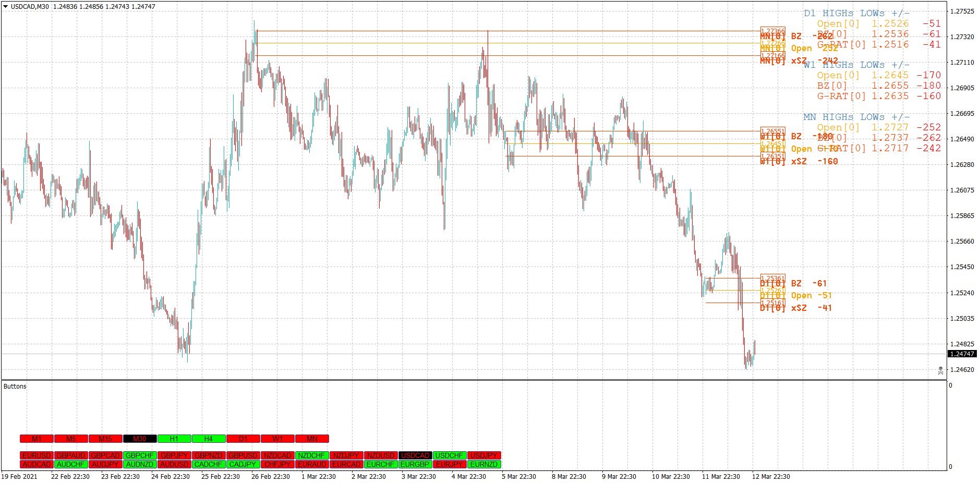
Task: Open the CADJPY currency pair
Action: point(243,463)
